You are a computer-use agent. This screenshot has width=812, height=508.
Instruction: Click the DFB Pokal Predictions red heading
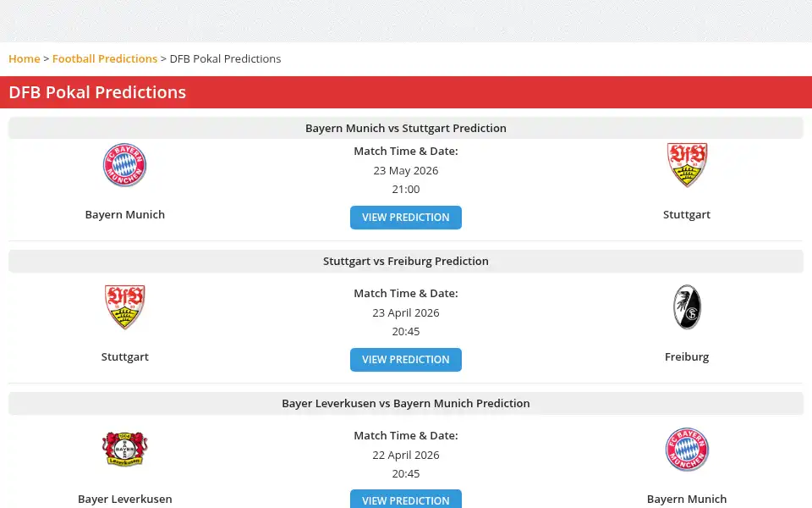97,92
